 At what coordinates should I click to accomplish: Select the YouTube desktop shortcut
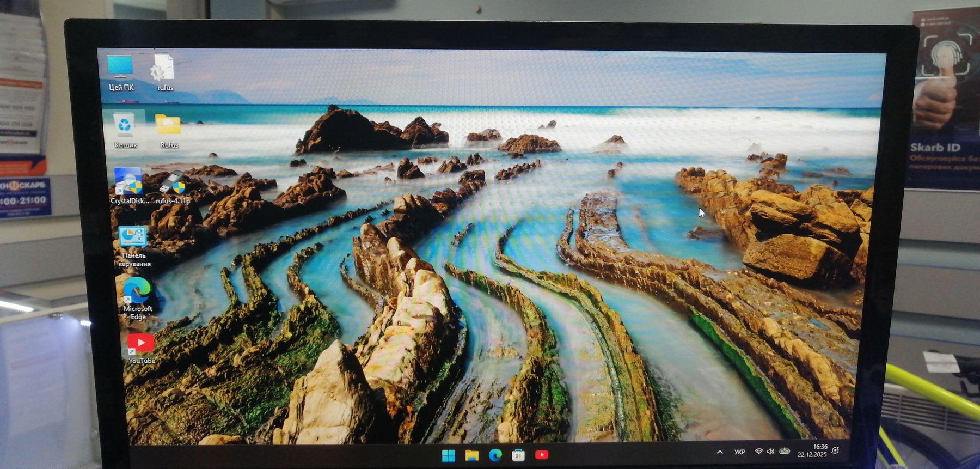[x=140, y=343]
